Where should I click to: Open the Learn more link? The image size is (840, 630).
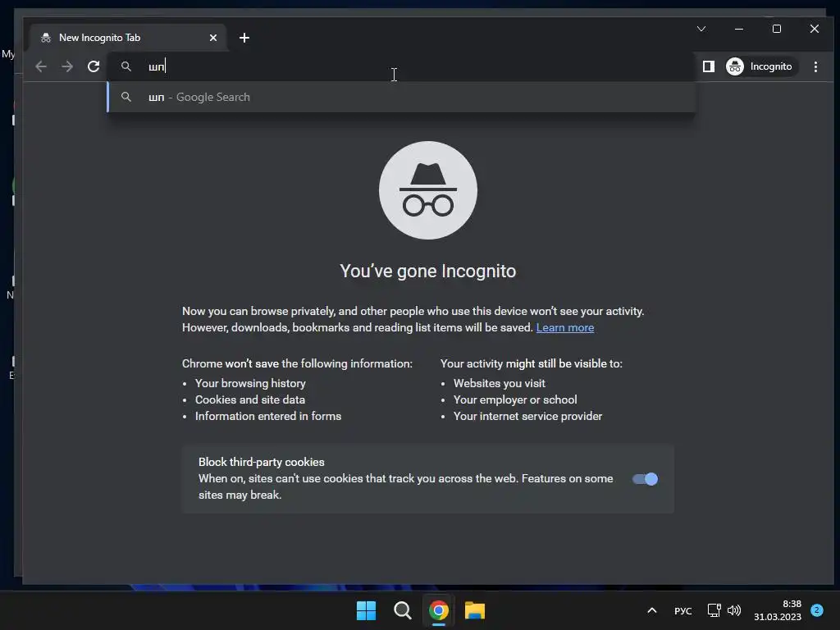pyautogui.click(x=564, y=327)
